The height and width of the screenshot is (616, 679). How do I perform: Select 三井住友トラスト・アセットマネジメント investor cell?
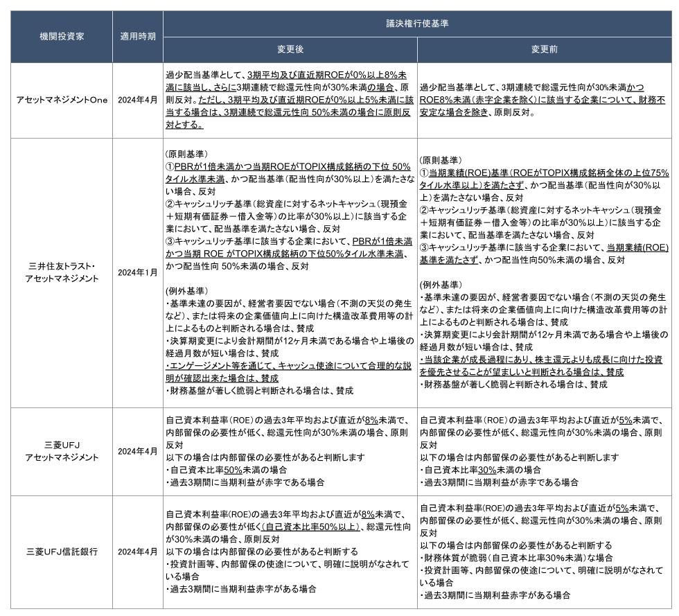62,272
